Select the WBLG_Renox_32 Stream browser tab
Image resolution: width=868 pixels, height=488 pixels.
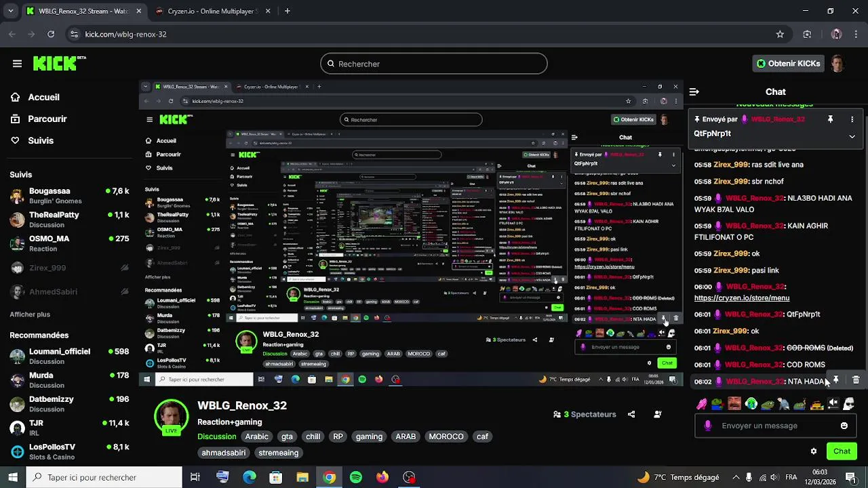click(x=83, y=12)
